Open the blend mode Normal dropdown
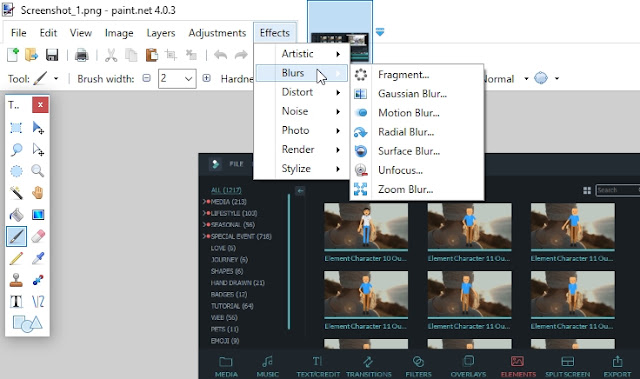The image size is (640, 379). click(x=527, y=78)
